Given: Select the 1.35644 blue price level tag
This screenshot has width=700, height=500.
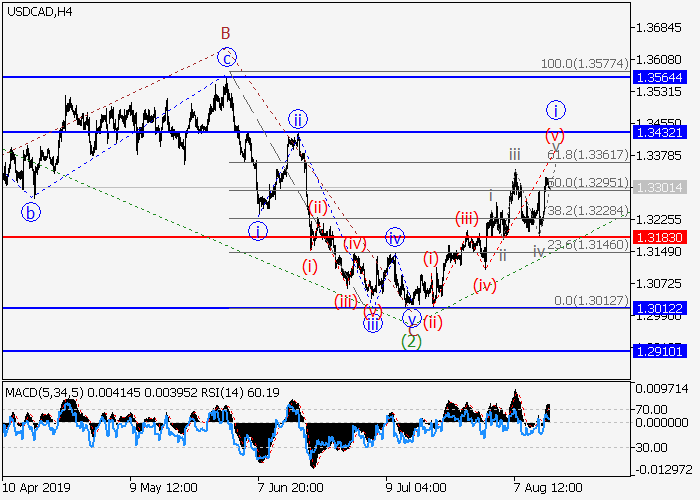Looking at the screenshot, I should click(657, 77).
